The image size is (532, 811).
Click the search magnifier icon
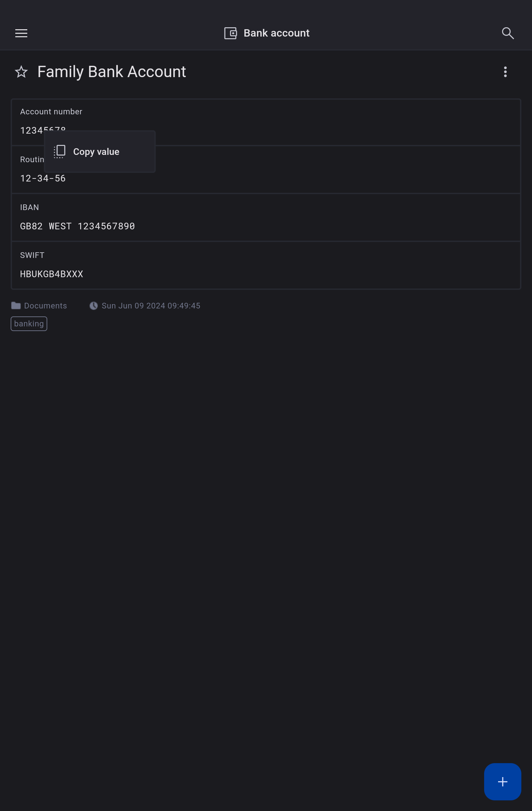point(507,33)
